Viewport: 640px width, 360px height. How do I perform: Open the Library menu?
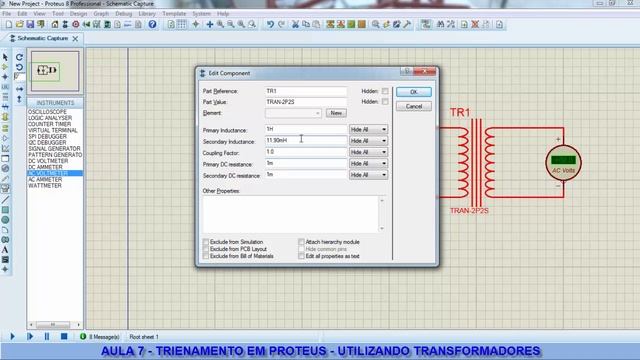click(147, 13)
